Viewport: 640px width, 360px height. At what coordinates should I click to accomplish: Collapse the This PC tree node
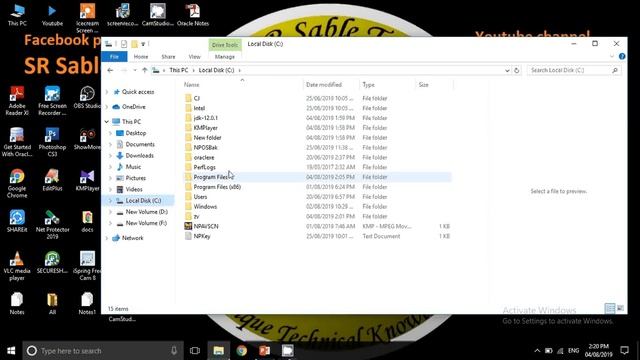point(107,122)
